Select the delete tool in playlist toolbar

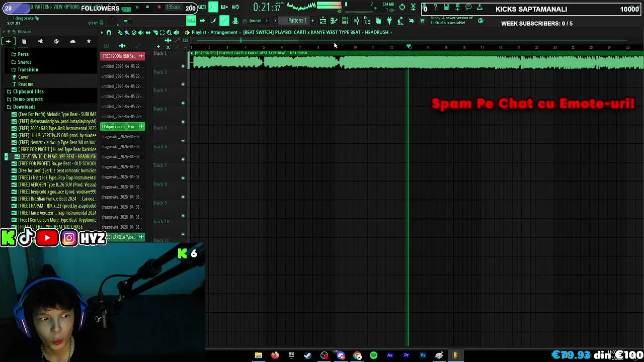tap(134, 33)
